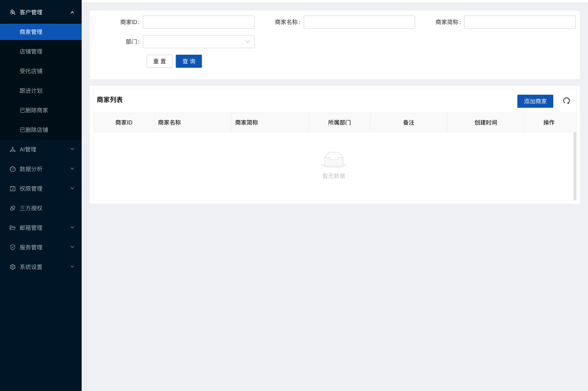Click the 三方授权 link icon

point(13,208)
